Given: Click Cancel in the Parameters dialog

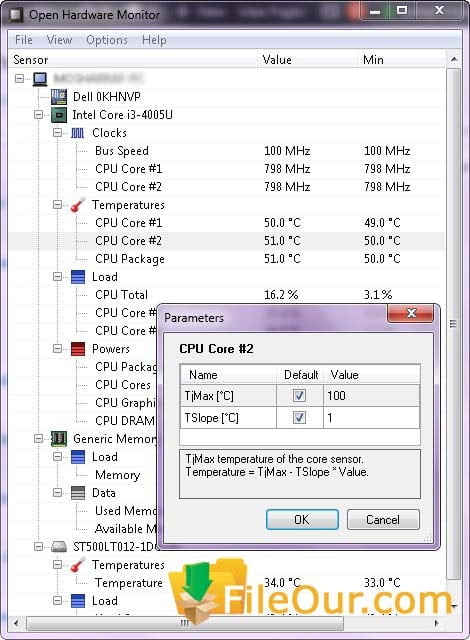Looking at the screenshot, I should click(383, 520).
